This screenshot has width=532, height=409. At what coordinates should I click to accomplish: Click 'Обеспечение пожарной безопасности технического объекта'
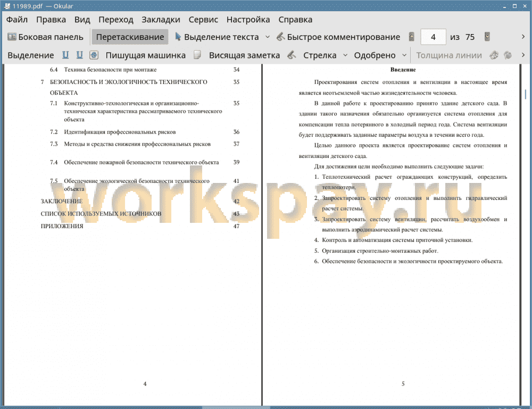click(141, 162)
